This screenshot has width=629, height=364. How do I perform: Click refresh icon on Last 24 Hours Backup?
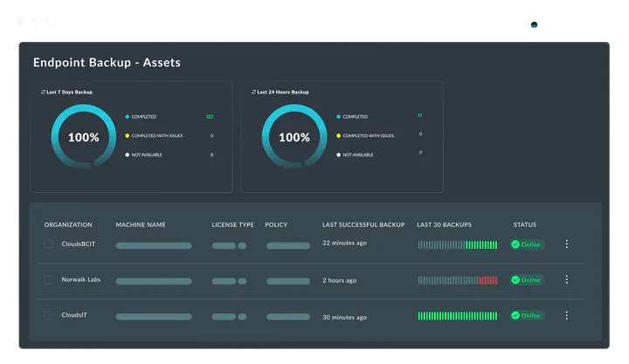pos(254,92)
